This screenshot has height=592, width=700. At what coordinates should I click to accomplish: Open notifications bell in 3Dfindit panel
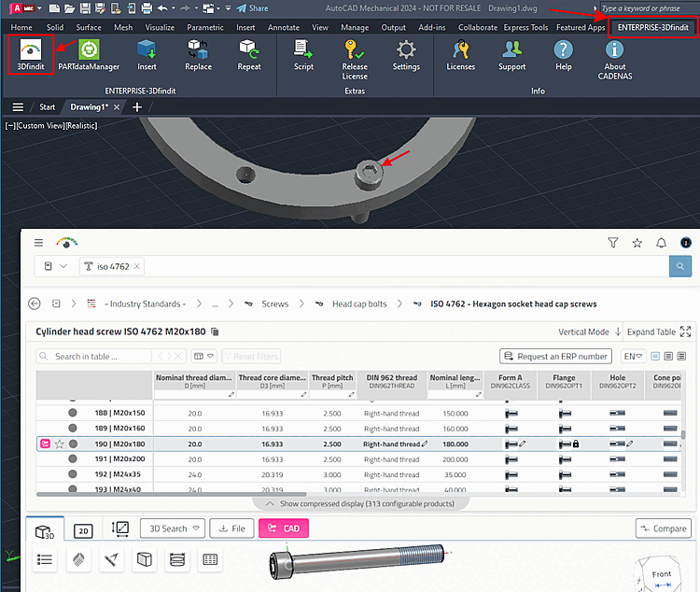pos(661,243)
